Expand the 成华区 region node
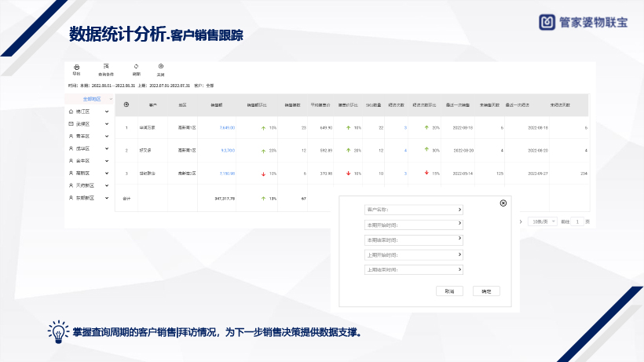 pos(108,148)
